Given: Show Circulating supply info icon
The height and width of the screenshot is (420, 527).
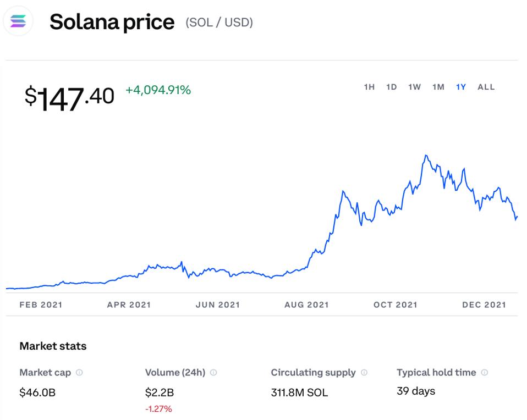Looking at the screenshot, I should [364, 373].
